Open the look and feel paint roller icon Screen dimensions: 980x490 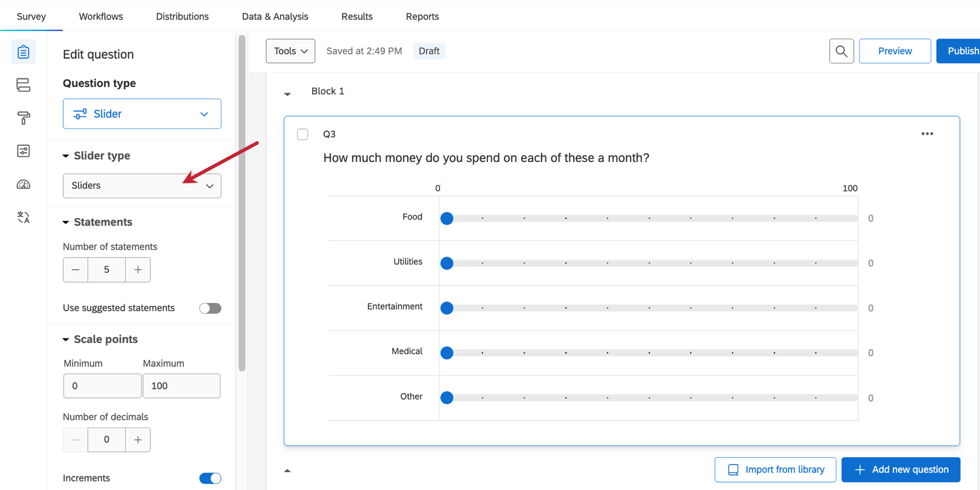[x=24, y=118]
